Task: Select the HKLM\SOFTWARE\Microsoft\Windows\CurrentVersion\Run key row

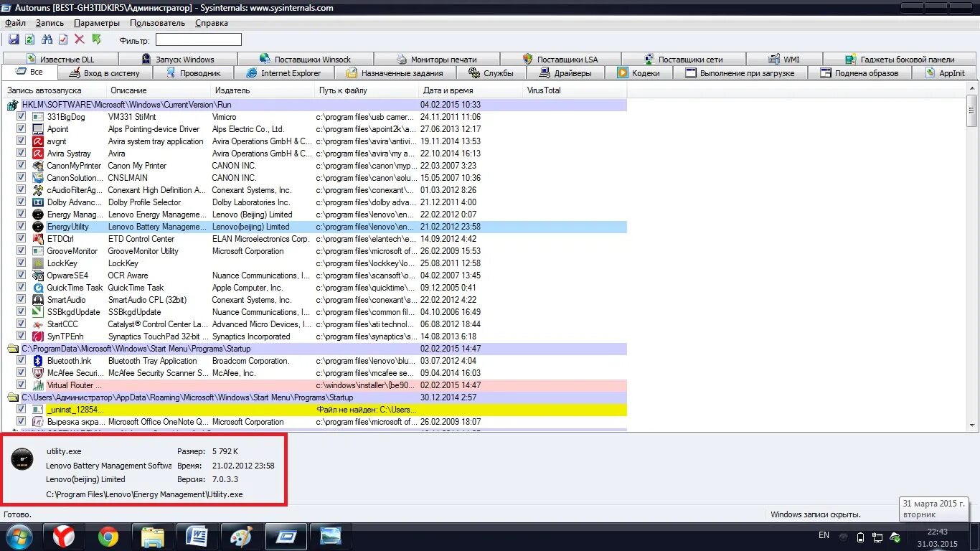Action: 316,105
